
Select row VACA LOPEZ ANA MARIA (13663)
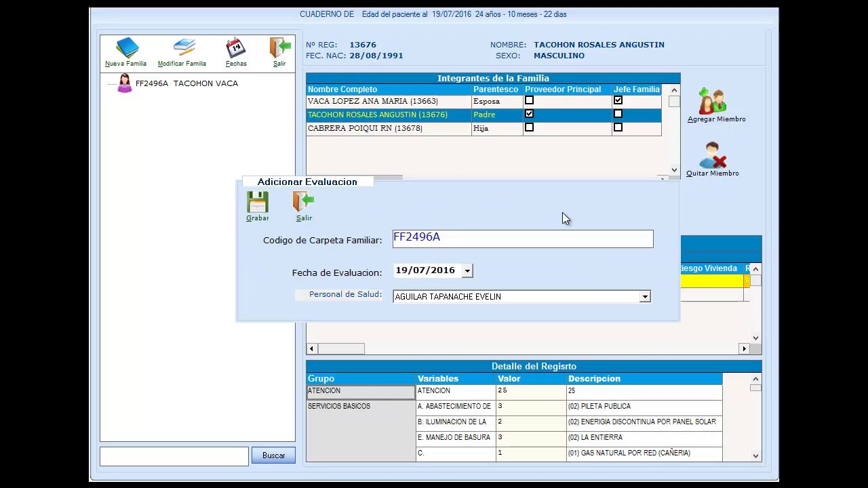tap(484, 101)
